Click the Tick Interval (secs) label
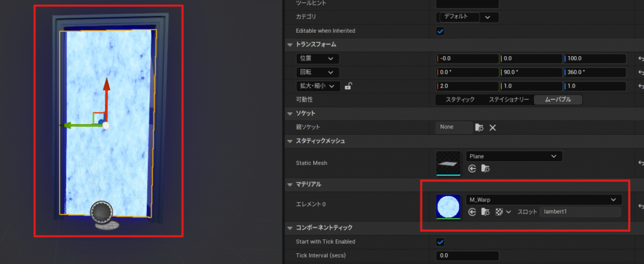644x264 pixels. click(321, 256)
